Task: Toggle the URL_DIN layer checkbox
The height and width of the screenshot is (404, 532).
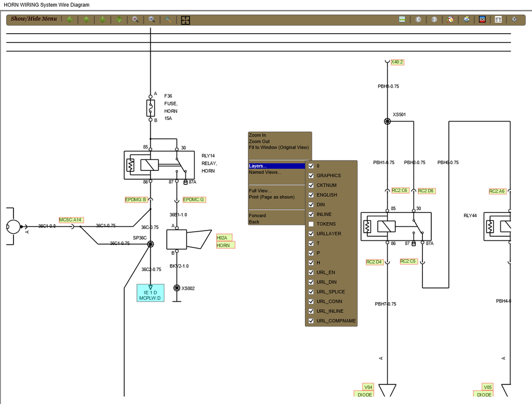Action: coord(311,282)
